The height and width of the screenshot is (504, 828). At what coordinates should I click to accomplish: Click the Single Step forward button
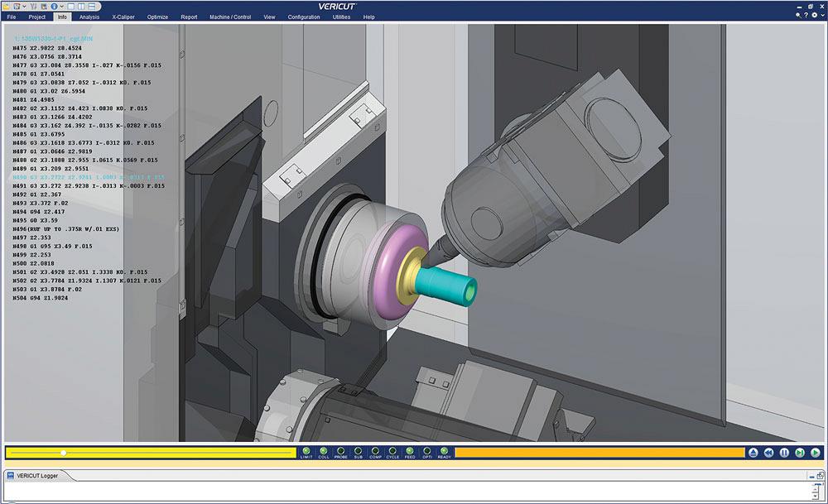(x=800, y=453)
